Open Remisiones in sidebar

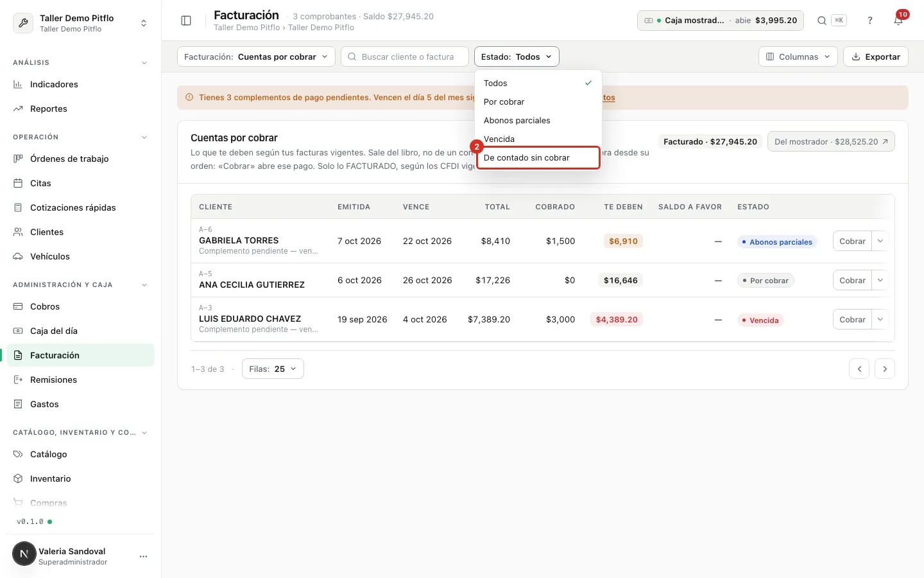click(80, 380)
